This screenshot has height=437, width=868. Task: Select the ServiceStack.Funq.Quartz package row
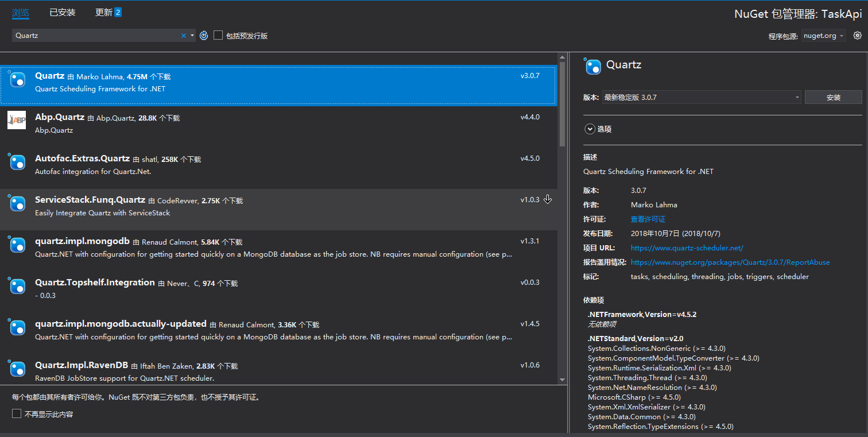click(278, 210)
